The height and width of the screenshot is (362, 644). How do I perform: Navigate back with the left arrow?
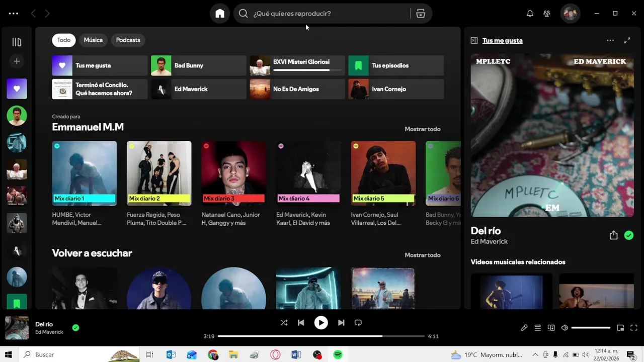click(x=33, y=14)
